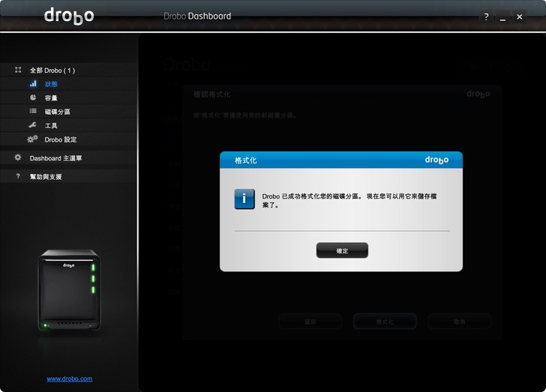Viewport: 546px width, 392px height.
Task: Select 容量 in the sidebar
Action: click(x=51, y=98)
